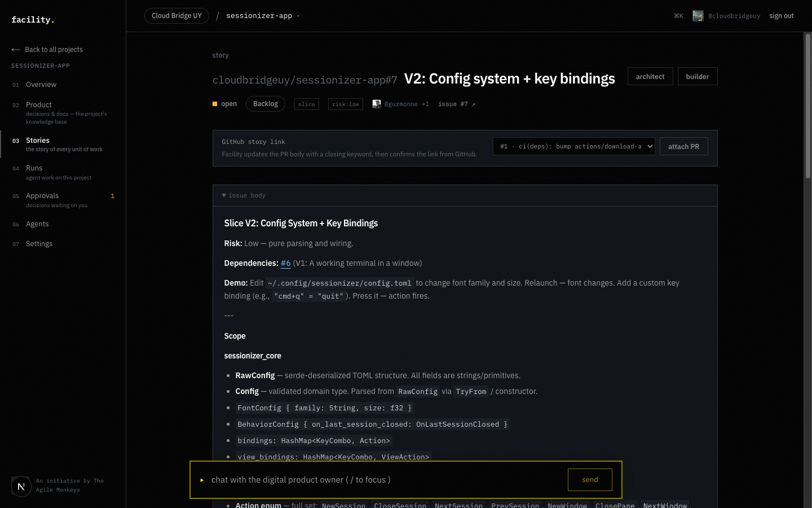Click the @cloudbridgeuy username

click(734, 16)
